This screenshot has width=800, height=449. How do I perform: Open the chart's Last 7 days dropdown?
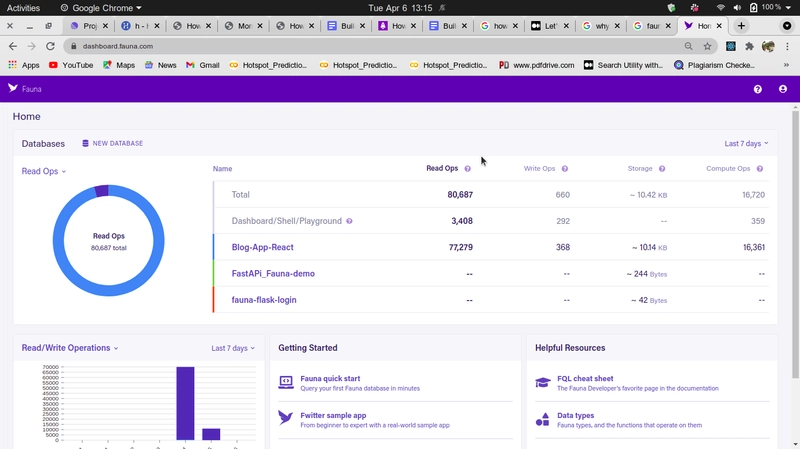[x=233, y=348]
